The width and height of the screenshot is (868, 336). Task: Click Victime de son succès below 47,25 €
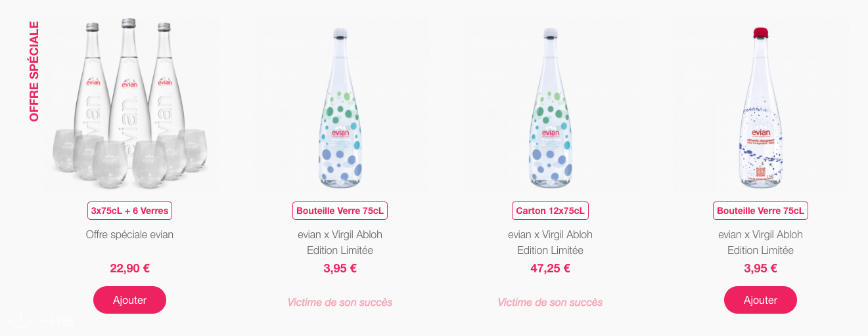coord(550,303)
